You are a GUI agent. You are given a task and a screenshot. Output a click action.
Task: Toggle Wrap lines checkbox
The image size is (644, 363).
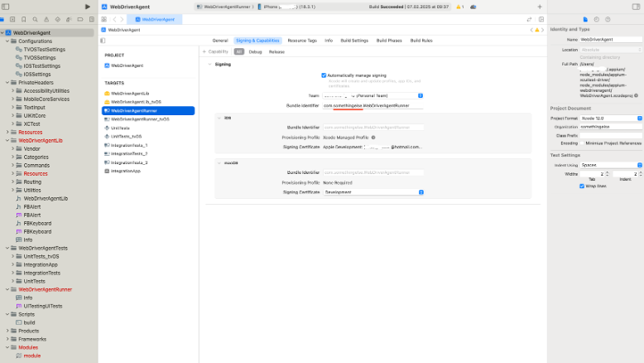pyautogui.click(x=582, y=186)
